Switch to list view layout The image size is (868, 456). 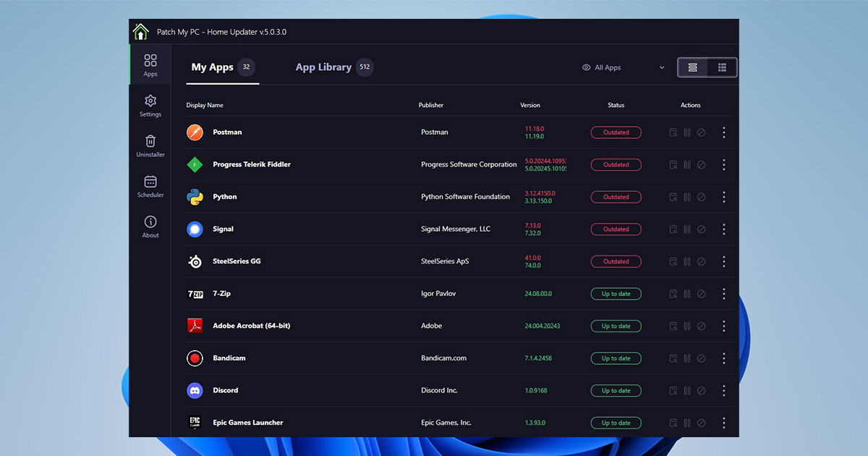[693, 67]
